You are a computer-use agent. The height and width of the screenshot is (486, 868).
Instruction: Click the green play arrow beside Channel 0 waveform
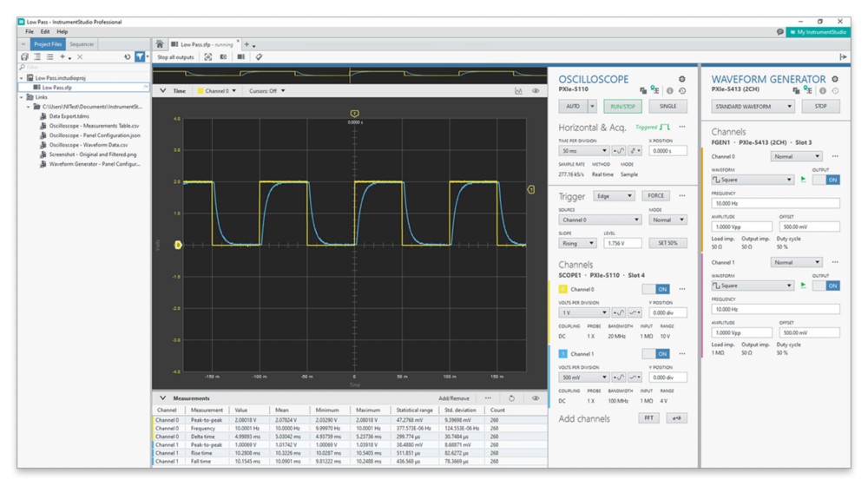(x=804, y=180)
